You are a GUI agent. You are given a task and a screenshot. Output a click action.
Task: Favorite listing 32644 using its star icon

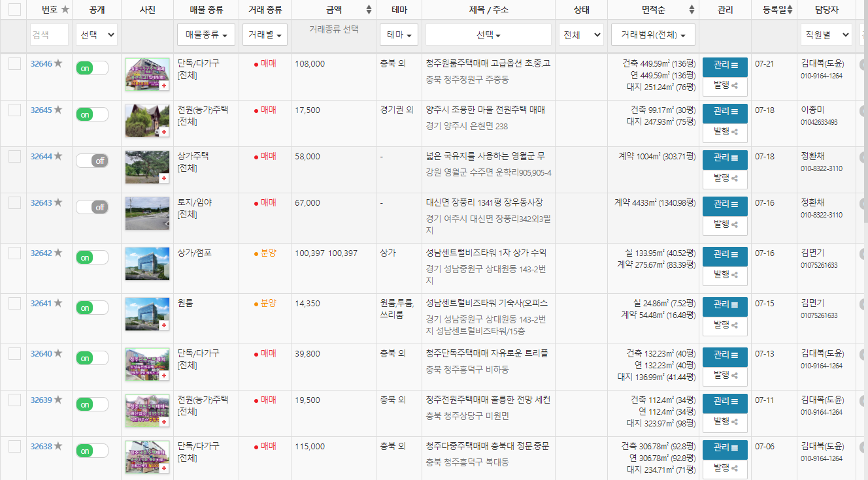pos(57,156)
